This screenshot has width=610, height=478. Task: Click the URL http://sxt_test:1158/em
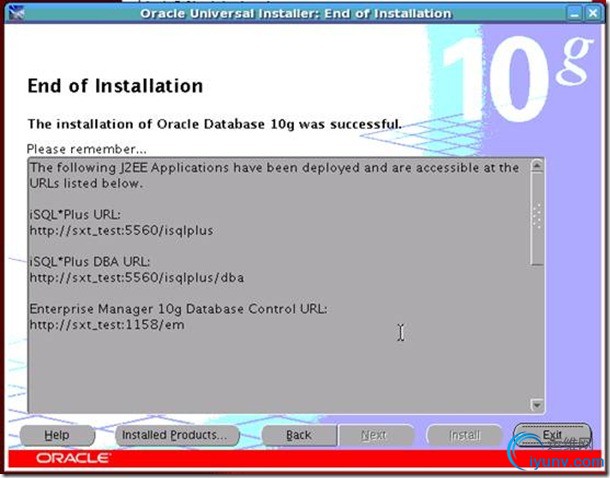click(x=107, y=324)
